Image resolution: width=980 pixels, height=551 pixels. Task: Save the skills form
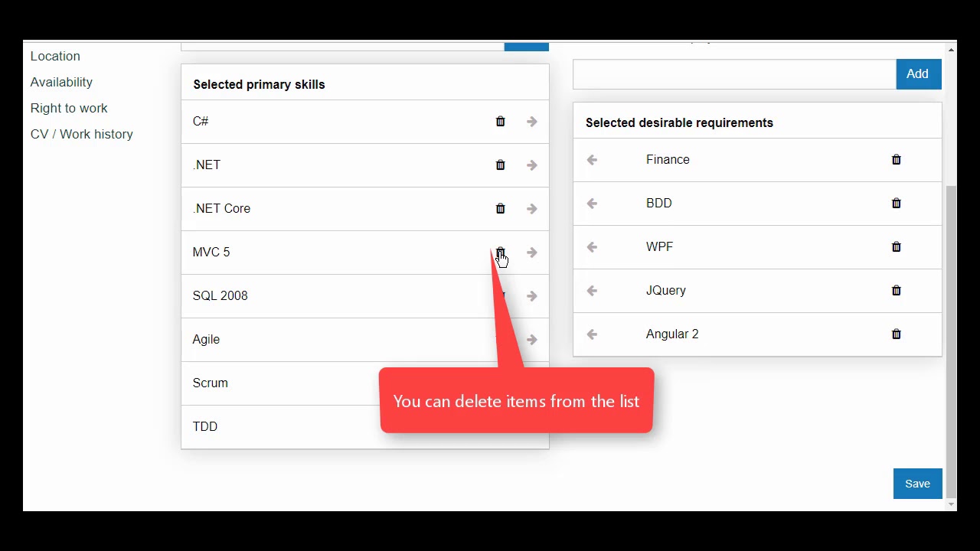[x=917, y=484]
